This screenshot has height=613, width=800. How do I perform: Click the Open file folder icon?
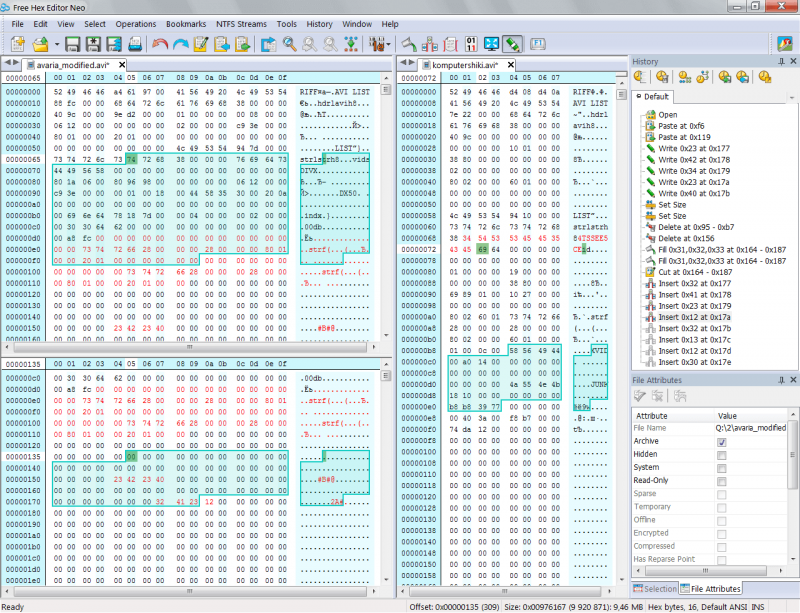tap(40, 44)
